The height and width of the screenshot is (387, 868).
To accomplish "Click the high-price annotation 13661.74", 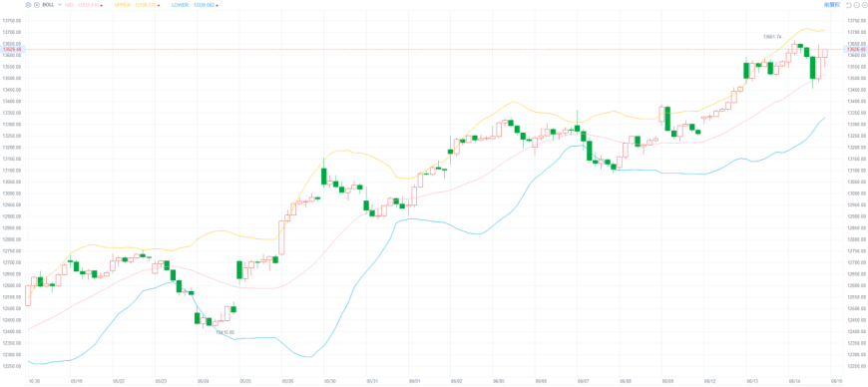I will tap(771, 37).
